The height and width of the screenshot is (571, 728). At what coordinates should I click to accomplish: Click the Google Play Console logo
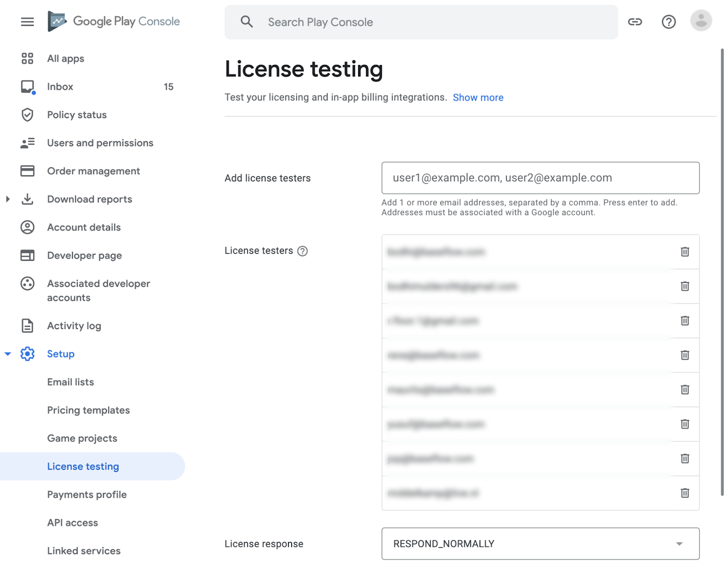(x=114, y=21)
